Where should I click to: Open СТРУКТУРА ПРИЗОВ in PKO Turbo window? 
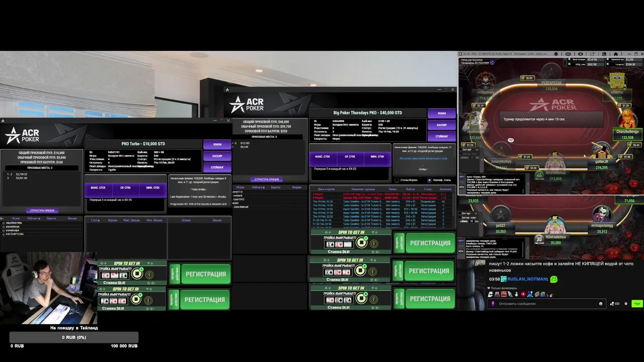(x=43, y=211)
